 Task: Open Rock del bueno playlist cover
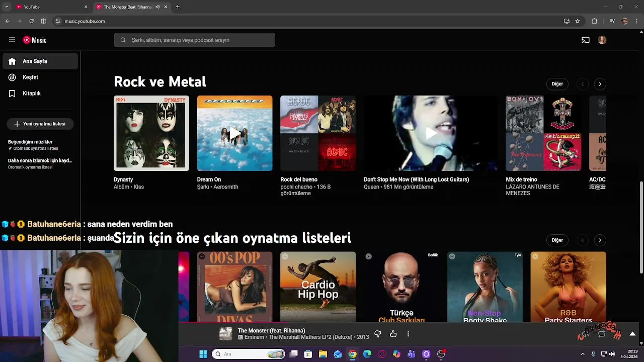318,133
